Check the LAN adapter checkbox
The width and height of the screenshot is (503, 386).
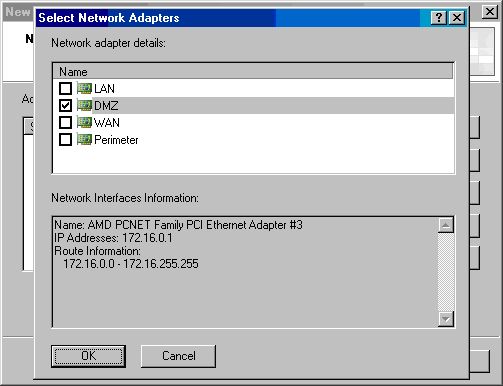[x=65, y=88]
